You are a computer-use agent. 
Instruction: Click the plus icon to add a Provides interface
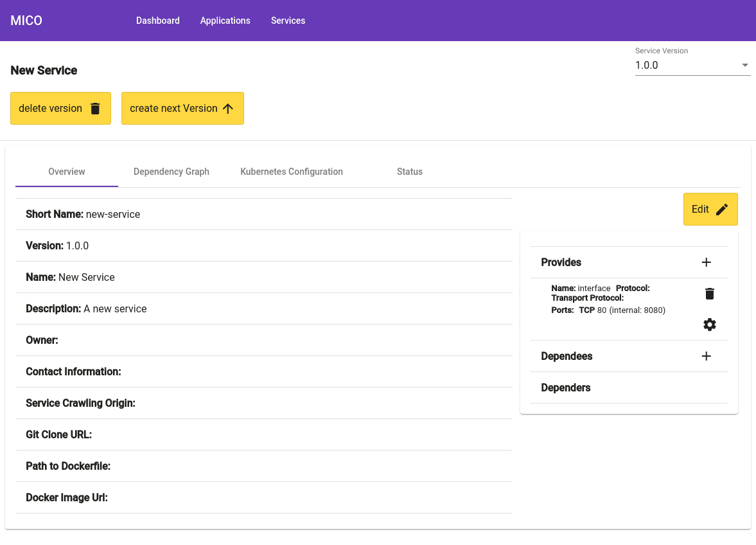[x=706, y=262]
